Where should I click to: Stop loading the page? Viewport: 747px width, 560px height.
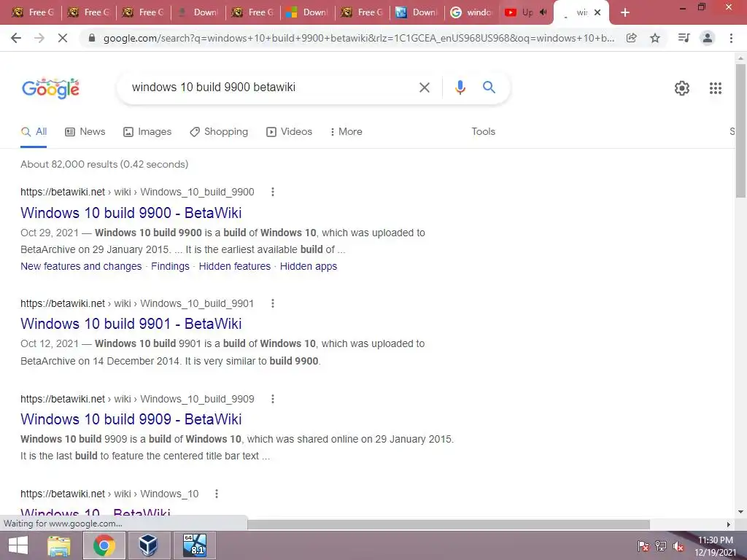point(63,38)
